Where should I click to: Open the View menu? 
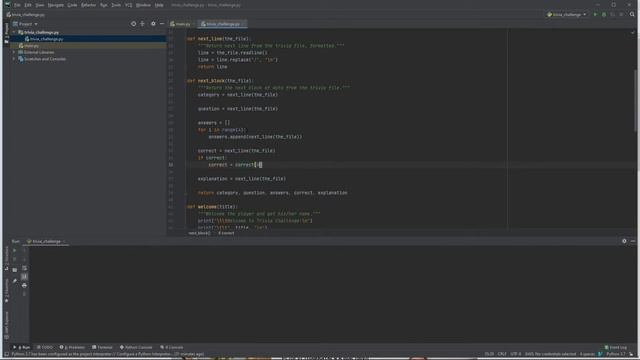pos(40,5)
